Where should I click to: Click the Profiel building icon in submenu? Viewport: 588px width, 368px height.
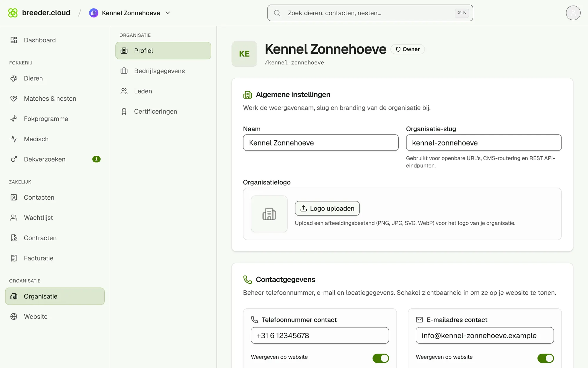point(124,51)
